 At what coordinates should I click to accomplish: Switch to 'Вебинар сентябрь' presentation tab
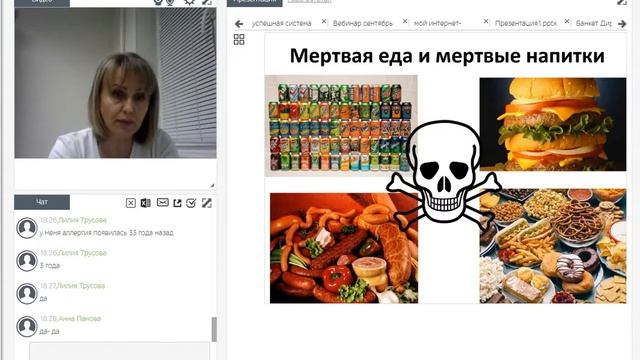(362, 23)
